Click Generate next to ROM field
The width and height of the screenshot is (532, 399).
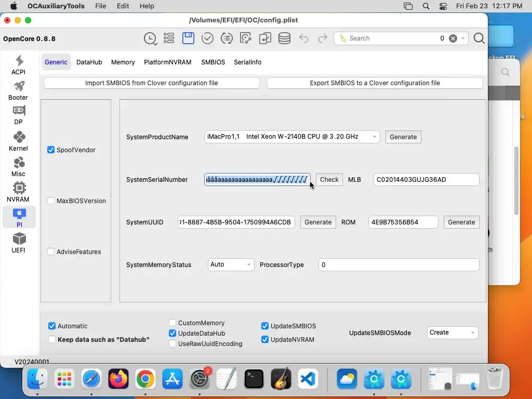461,222
